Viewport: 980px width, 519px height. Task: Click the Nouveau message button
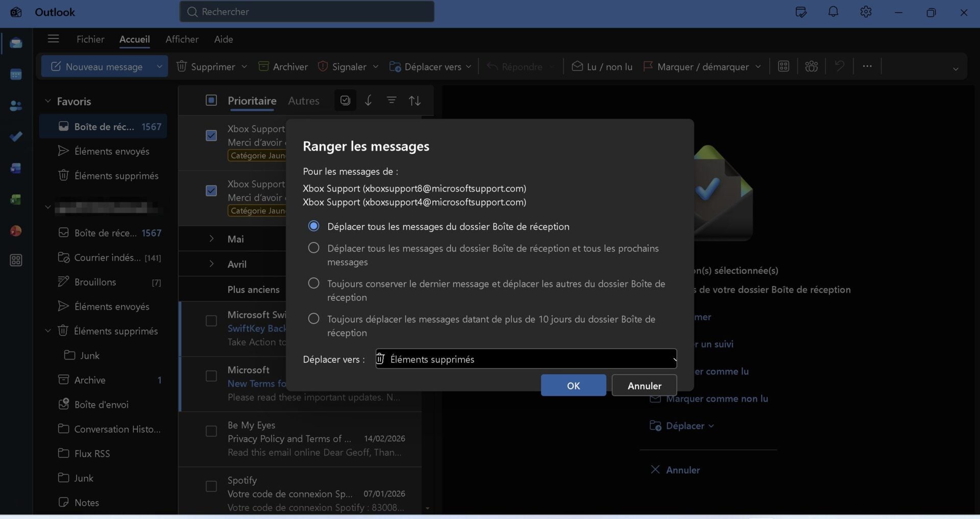click(x=97, y=66)
